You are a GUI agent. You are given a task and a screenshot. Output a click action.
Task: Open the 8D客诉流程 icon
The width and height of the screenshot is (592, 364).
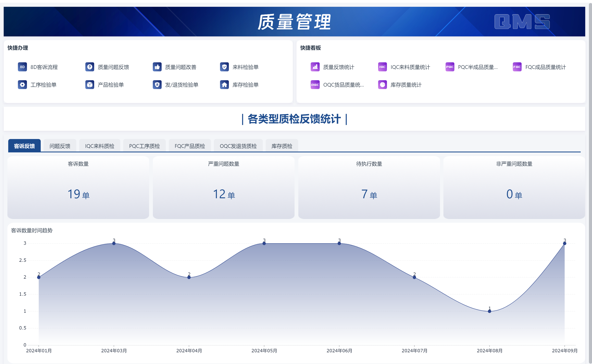[22, 67]
